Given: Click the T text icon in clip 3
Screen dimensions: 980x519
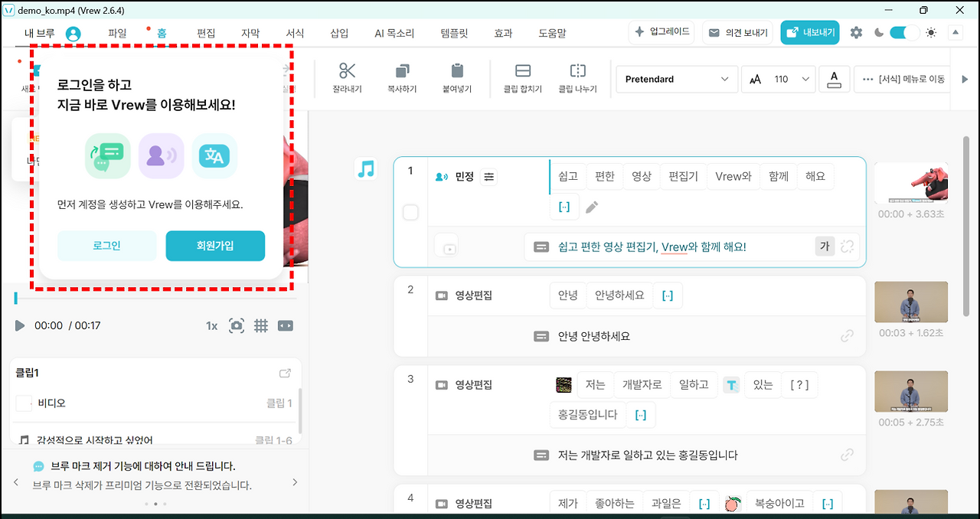Looking at the screenshot, I should (x=732, y=385).
